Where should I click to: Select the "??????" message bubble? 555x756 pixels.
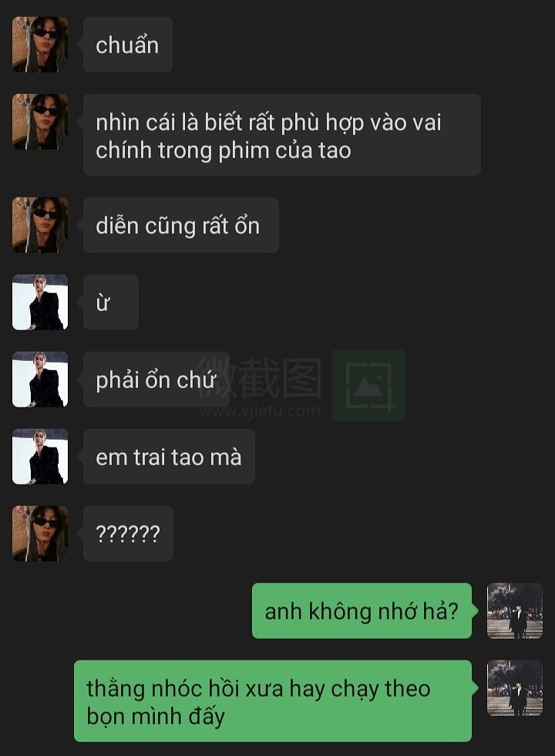128,533
